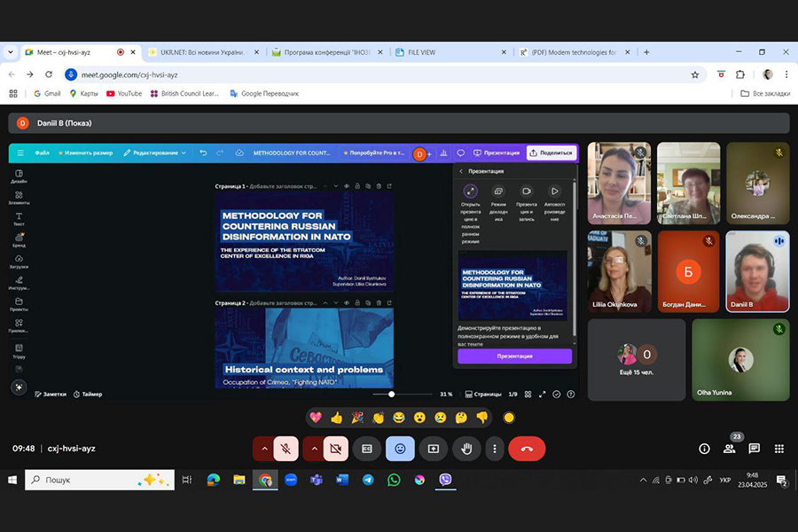This screenshot has width=798, height=532.
Task: Select the Olha Yunina participant tile
Action: (x=739, y=360)
